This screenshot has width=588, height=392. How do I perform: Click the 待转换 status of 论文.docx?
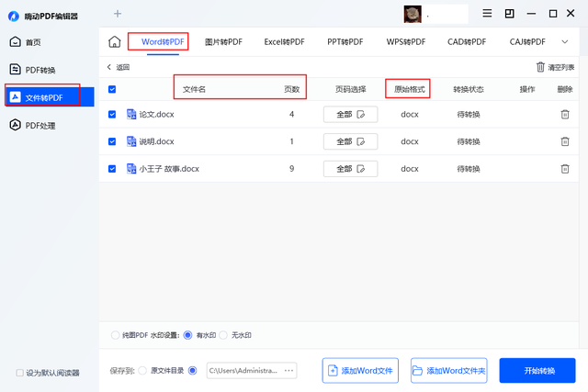pyautogui.click(x=469, y=115)
